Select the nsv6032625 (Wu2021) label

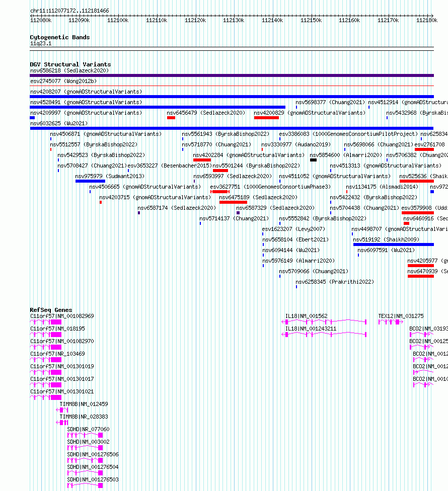point(59,123)
